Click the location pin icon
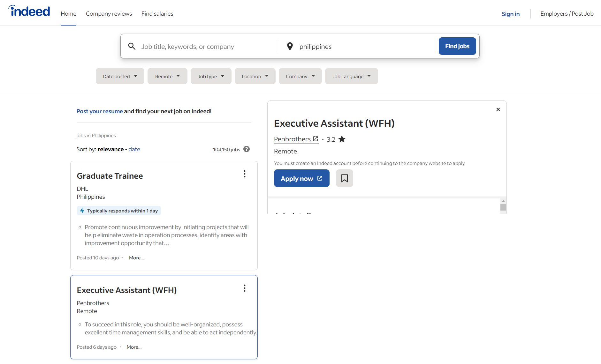 [x=290, y=46]
